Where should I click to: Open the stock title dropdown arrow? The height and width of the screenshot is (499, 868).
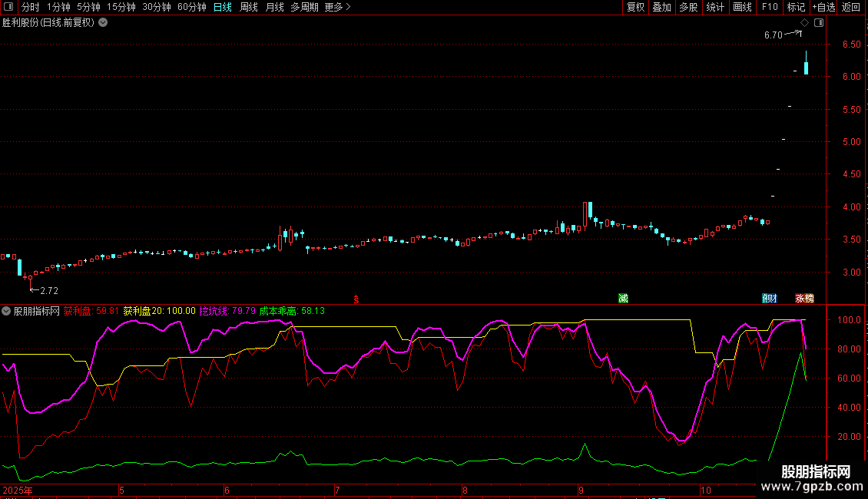[x=103, y=22]
